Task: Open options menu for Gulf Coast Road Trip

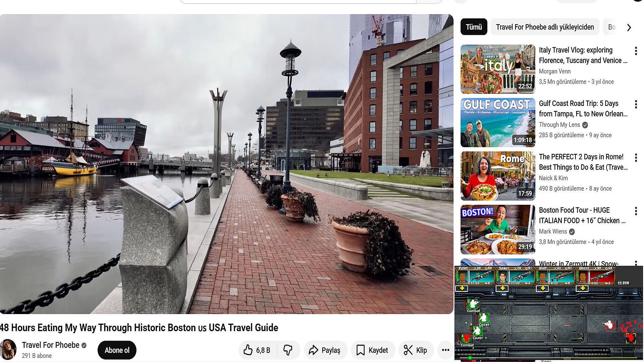Action: (x=636, y=104)
